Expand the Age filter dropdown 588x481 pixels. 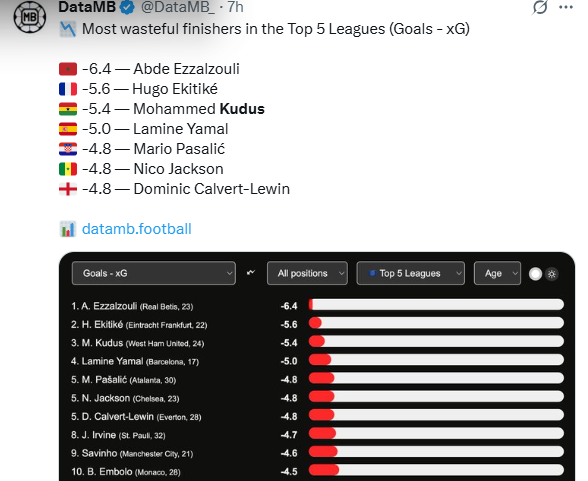[497, 273]
